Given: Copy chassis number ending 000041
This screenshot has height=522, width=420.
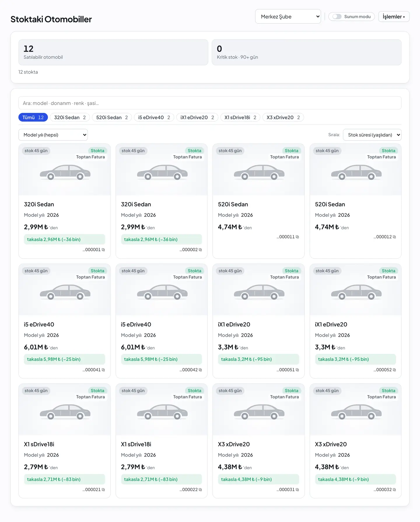Looking at the screenshot, I should pyautogui.click(x=103, y=370).
